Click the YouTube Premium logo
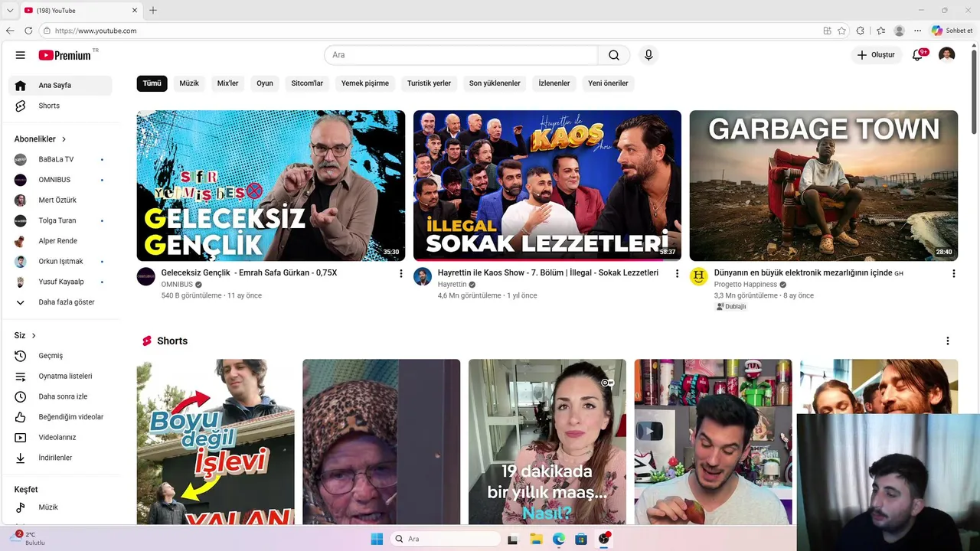Image resolution: width=980 pixels, height=551 pixels. 67,55
